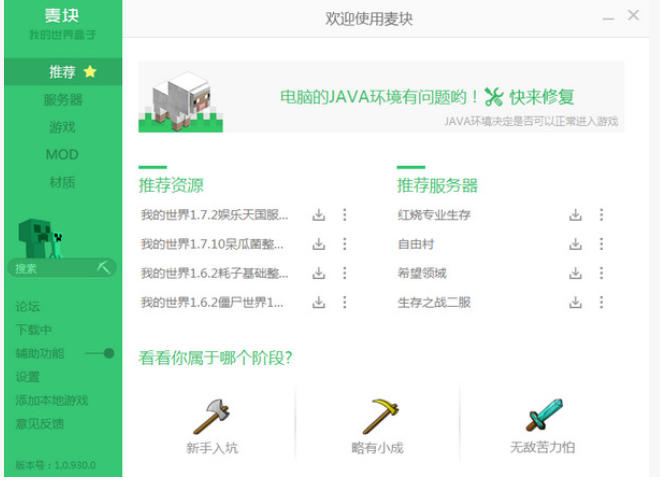The height and width of the screenshot is (489, 660).
Task: Open server entry 红烧专业生存
Action: pyautogui.click(x=434, y=215)
